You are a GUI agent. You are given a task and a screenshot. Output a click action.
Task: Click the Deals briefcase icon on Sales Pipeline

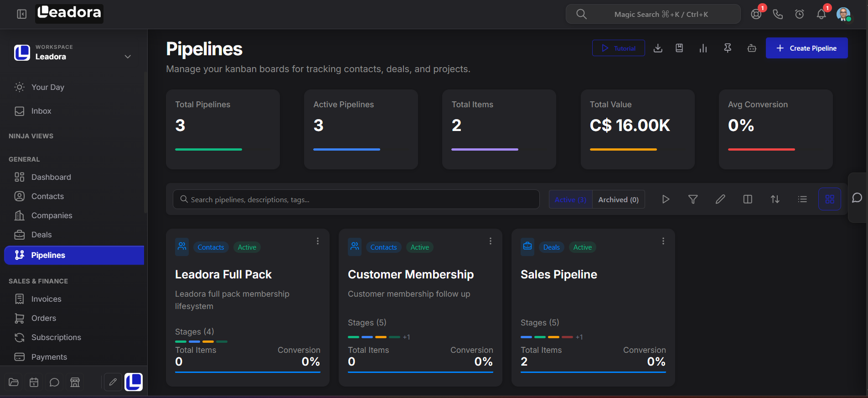click(x=527, y=246)
